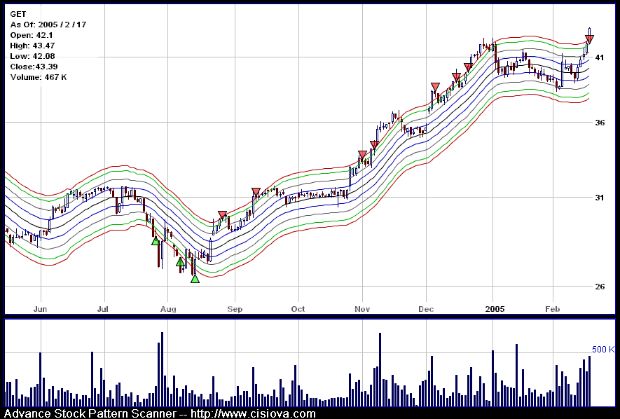
Task: Select the GET ticker symbol text
Action: coord(18,14)
